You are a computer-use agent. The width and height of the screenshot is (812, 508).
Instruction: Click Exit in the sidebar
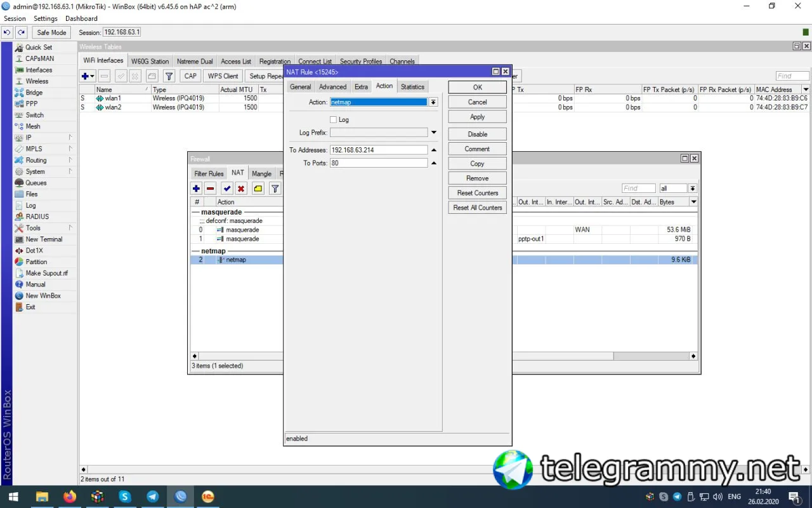click(30, 307)
